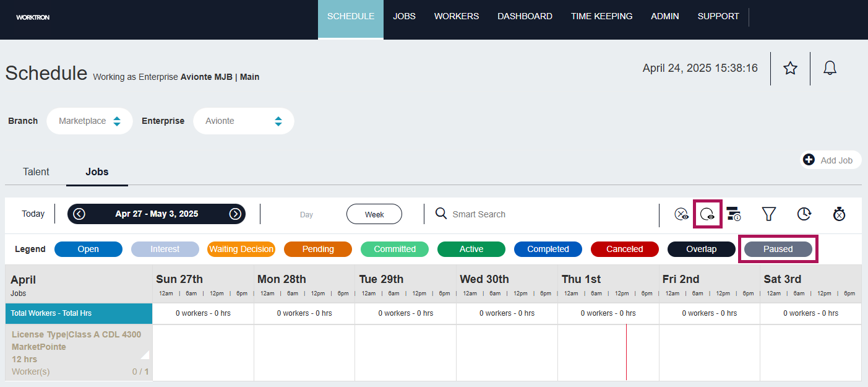Select the Jobs tab
The height and width of the screenshot is (387, 868).
pos(97,172)
